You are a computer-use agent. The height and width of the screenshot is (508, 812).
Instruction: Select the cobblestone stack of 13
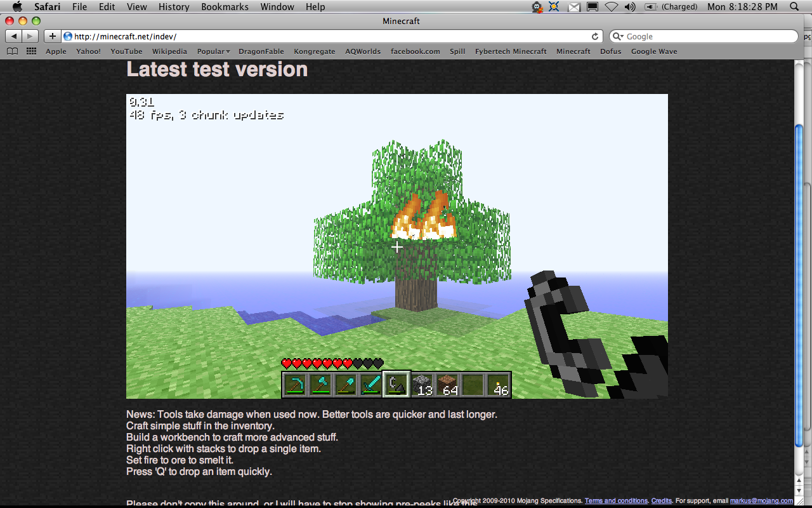pyautogui.click(x=422, y=384)
